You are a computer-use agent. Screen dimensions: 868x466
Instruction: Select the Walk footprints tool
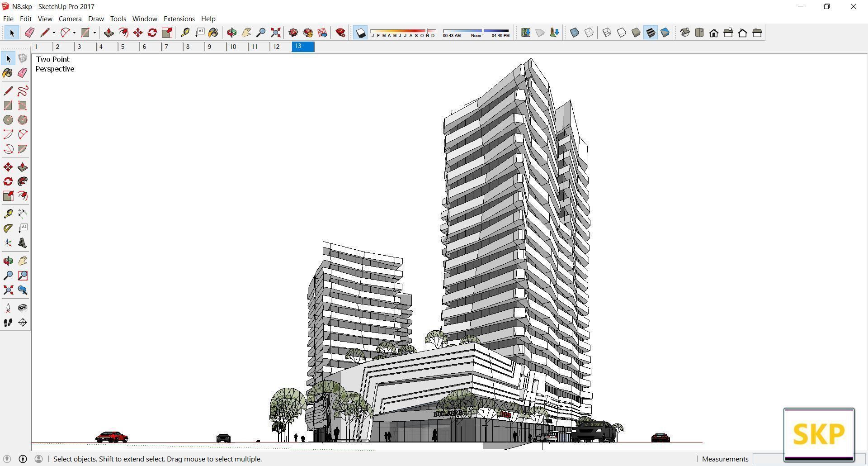(x=8, y=323)
